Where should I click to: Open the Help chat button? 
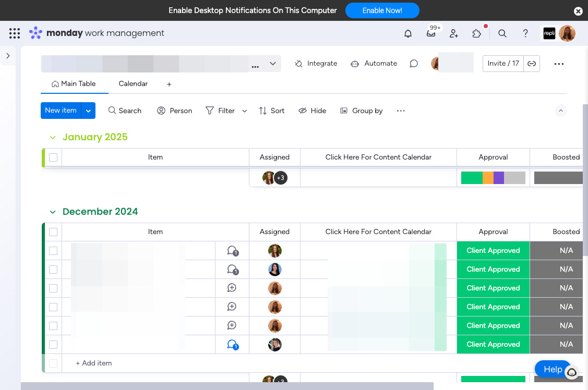[x=553, y=369]
